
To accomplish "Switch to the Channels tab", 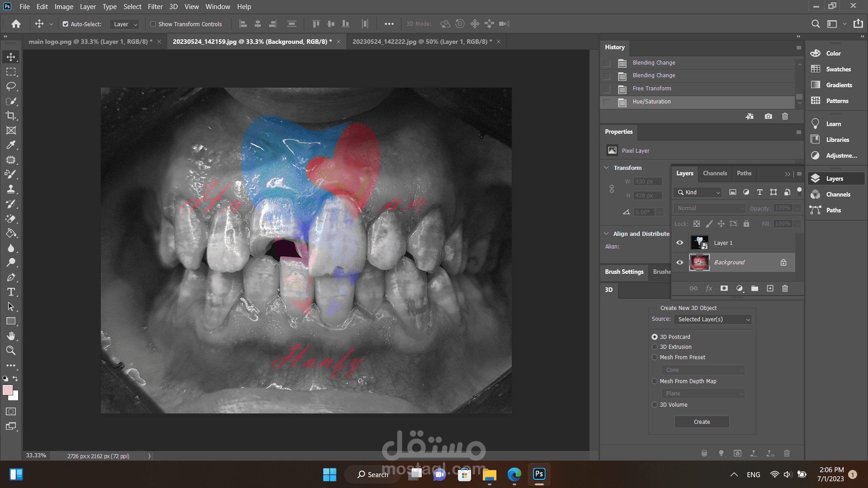I will click(715, 174).
